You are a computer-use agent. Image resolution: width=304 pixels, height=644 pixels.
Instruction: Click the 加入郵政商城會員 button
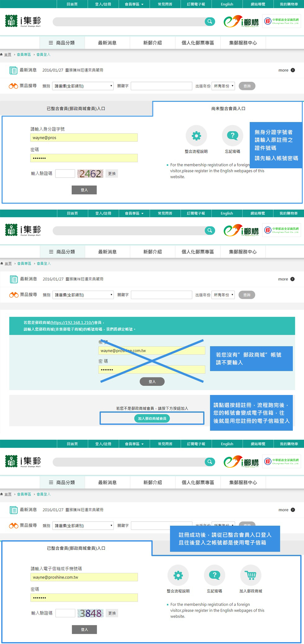tap(152, 418)
